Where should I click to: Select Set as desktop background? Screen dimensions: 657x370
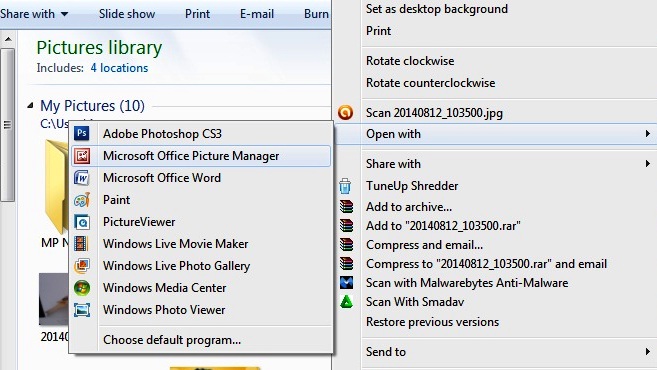coord(437,9)
